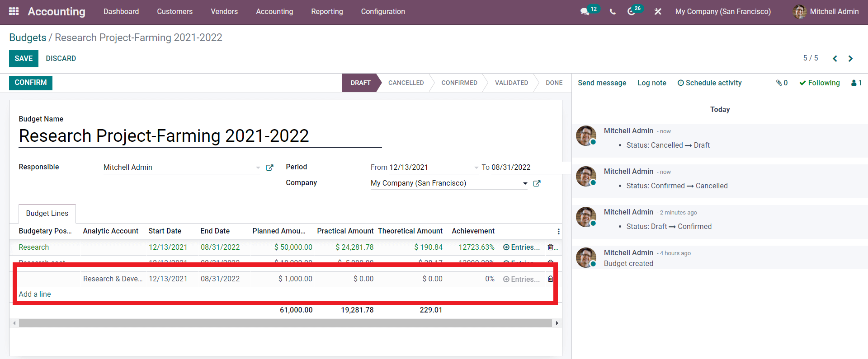
Task: Open the Dashboard menu
Action: (x=121, y=11)
